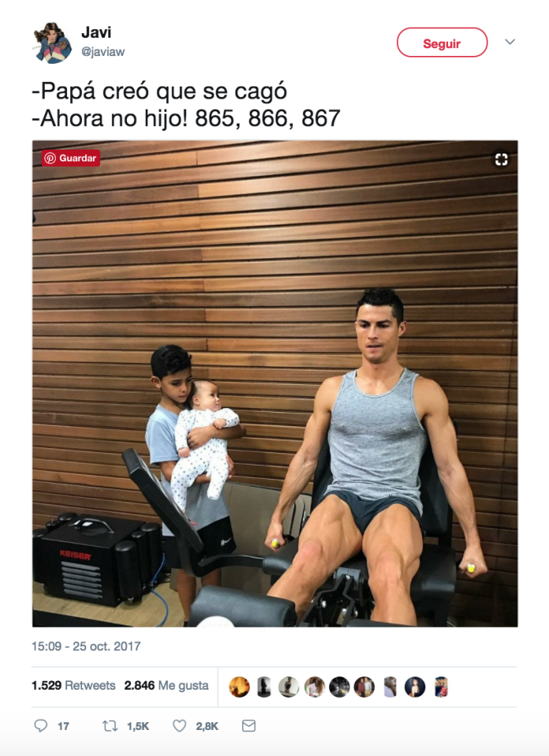Click the reply speech bubble icon
Viewport: 549px width, 756px height.
coord(40,725)
